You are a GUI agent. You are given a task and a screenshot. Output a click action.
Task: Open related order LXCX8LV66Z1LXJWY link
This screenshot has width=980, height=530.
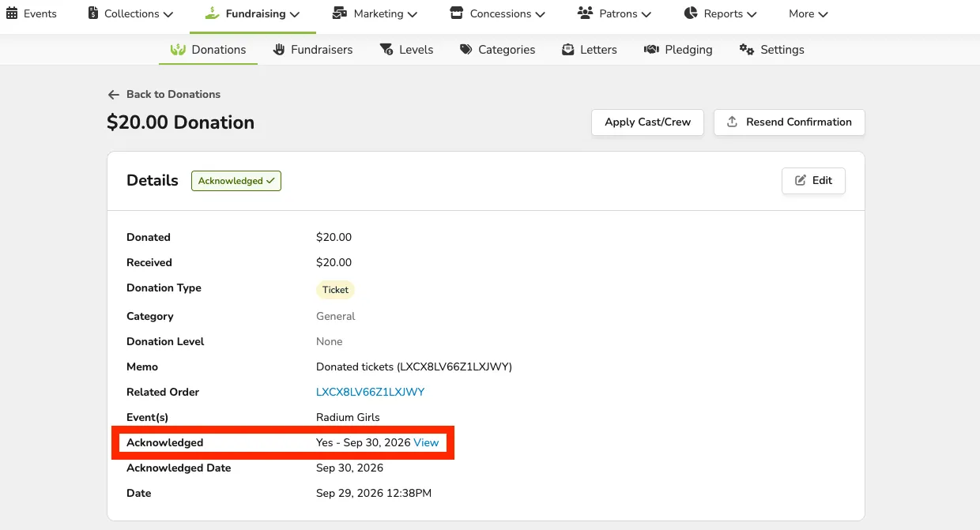coord(371,393)
